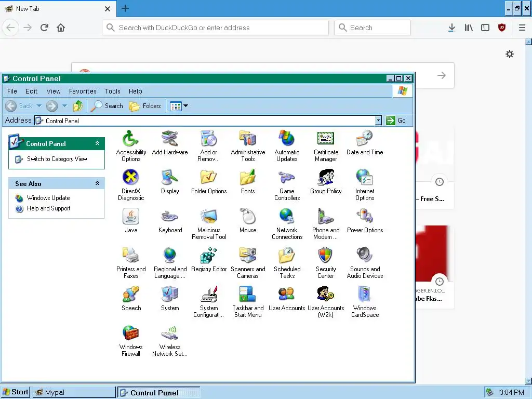Select Windows CardSpace icon
This screenshot has height=399, width=532.
[365, 294]
